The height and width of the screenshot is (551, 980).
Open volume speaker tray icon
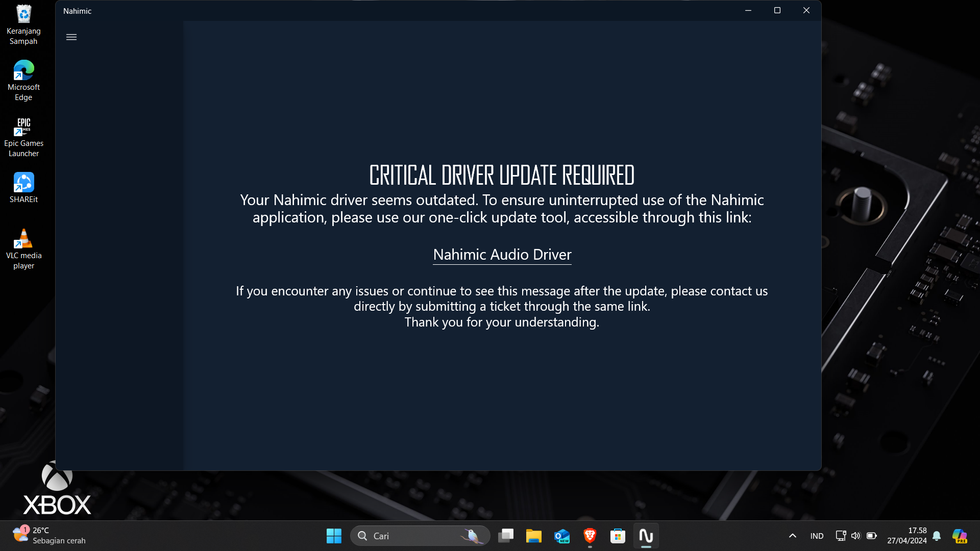[856, 536]
